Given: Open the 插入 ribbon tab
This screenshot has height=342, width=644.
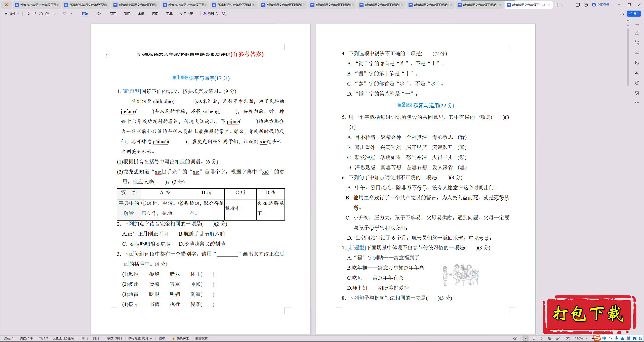Looking at the screenshot, I should [x=99, y=14].
